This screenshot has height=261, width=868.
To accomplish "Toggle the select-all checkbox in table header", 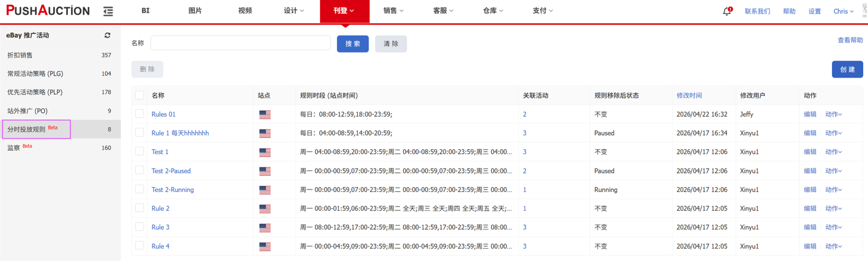I will point(139,95).
